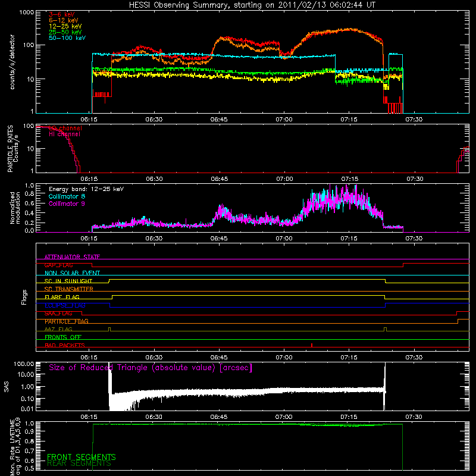This screenshot has width=476, height=476.
Task: Select the '25-50 keV' green legend label
Action: [x=65, y=32]
